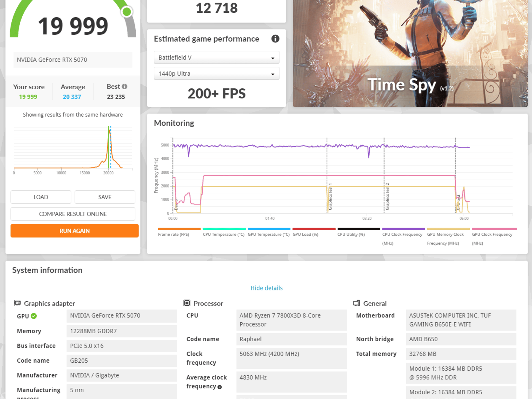
Task: Click the ASUSTeK TUF GAMING B650E-E motherboard value
Action: [x=461, y=320]
